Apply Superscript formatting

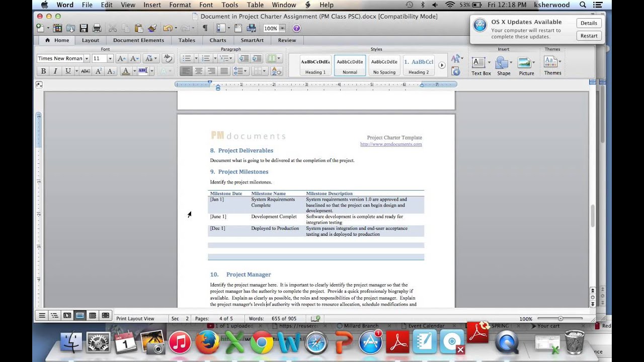99,71
